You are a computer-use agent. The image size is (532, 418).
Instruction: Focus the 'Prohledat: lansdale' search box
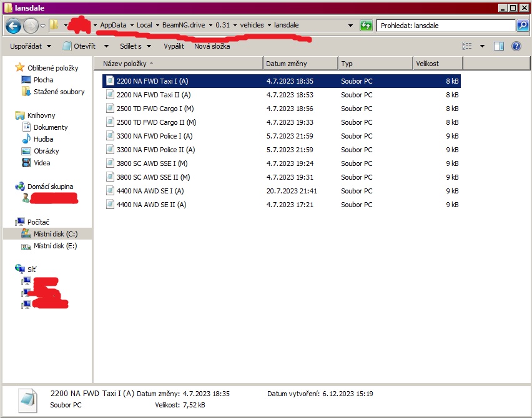tap(446, 26)
